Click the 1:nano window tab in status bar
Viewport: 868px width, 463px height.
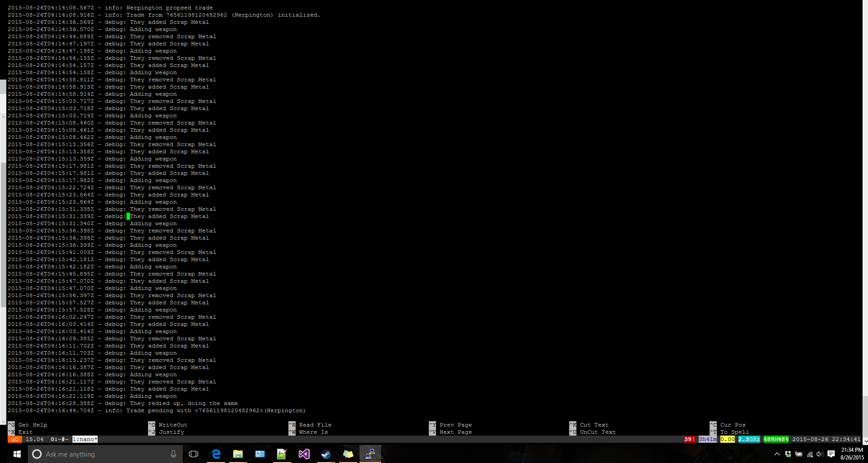click(x=85, y=439)
